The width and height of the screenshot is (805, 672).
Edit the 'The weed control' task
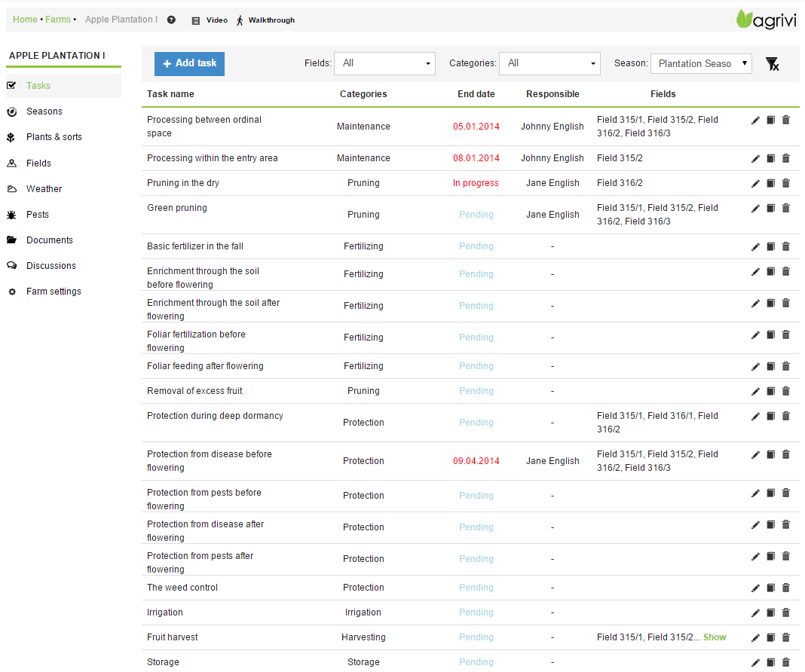pyautogui.click(x=755, y=588)
